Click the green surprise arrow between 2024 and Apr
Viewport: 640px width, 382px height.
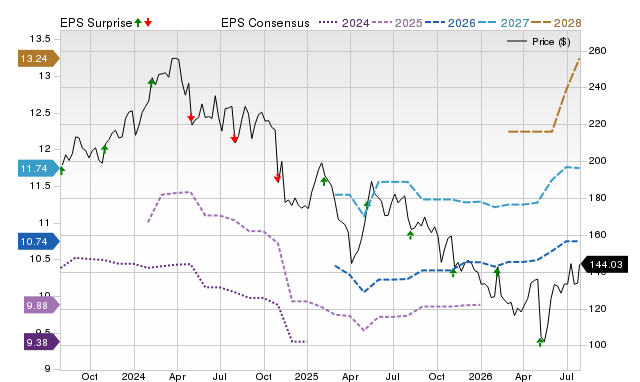click(151, 83)
